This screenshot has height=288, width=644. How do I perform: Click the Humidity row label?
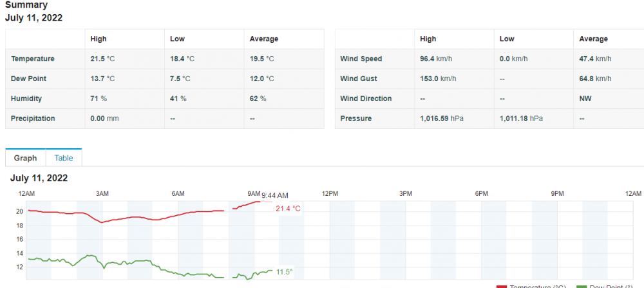point(26,99)
